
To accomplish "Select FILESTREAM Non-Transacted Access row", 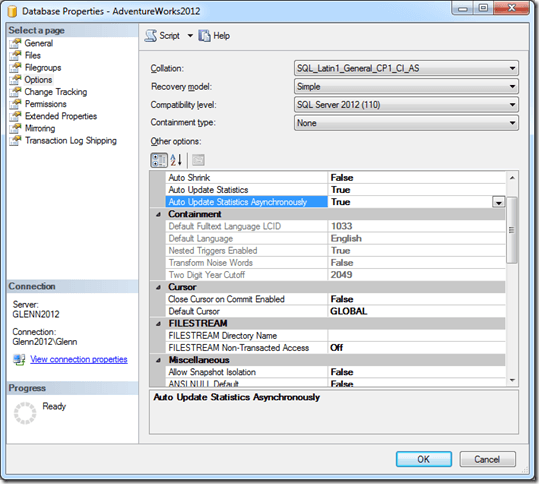I will click(x=335, y=348).
